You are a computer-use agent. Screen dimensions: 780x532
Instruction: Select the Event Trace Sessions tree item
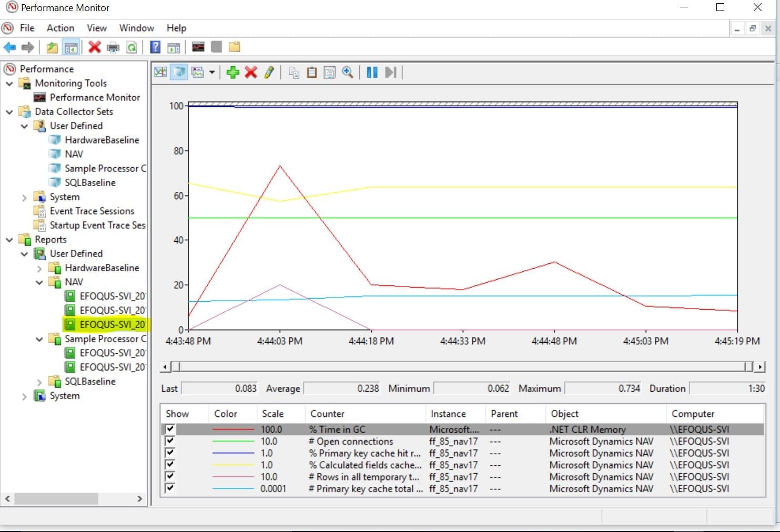[92, 211]
